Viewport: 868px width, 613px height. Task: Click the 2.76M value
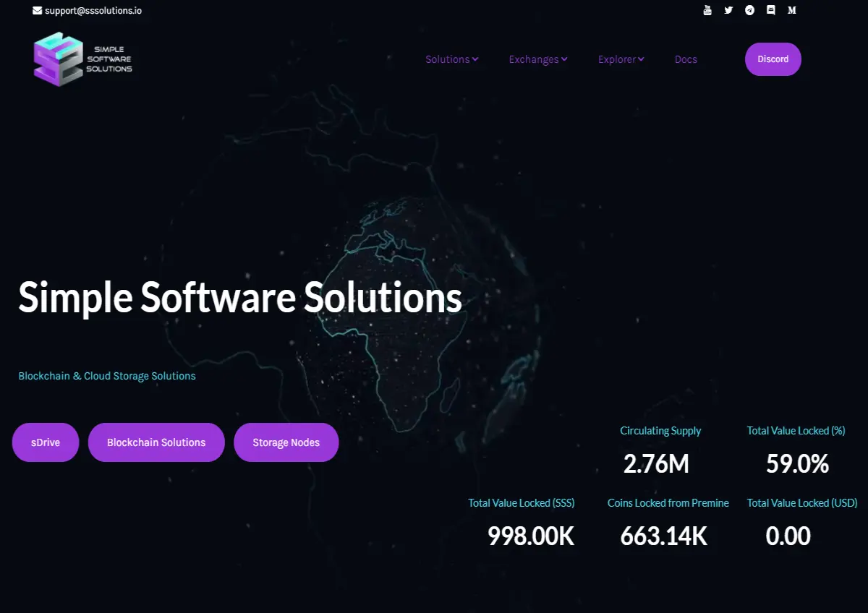pyautogui.click(x=656, y=464)
